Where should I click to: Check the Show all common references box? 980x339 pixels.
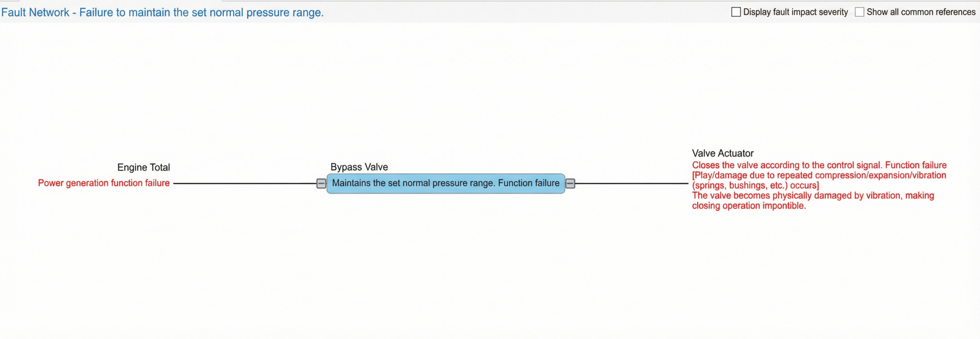pyautogui.click(x=859, y=12)
